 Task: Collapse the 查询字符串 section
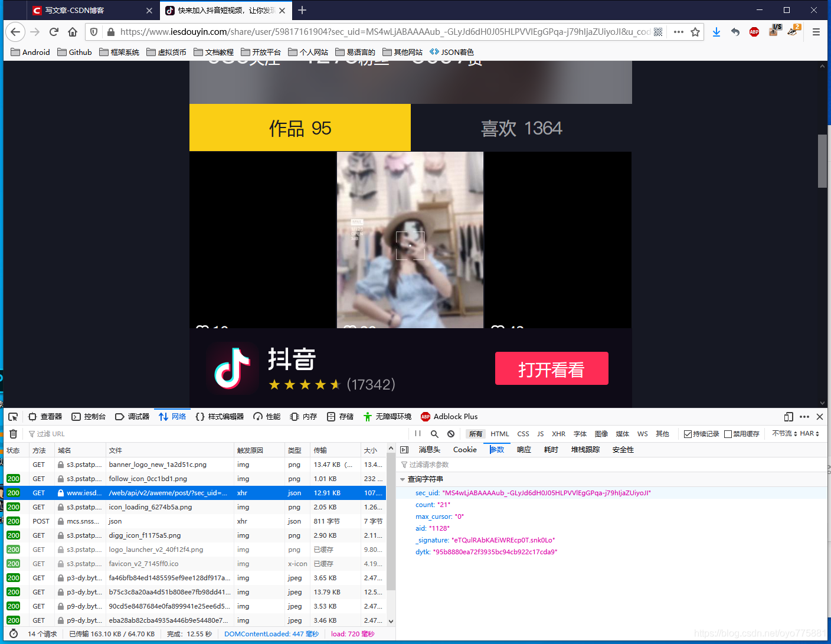(403, 479)
